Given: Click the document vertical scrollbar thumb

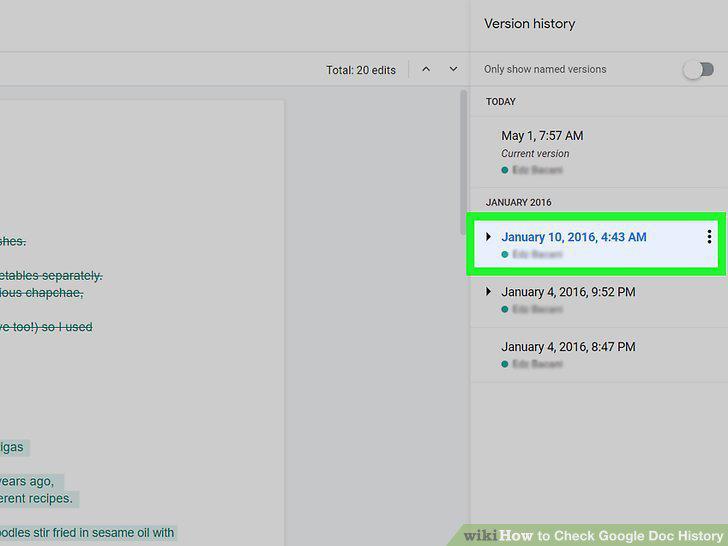Looking at the screenshot, I should click(x=463, y=162).
